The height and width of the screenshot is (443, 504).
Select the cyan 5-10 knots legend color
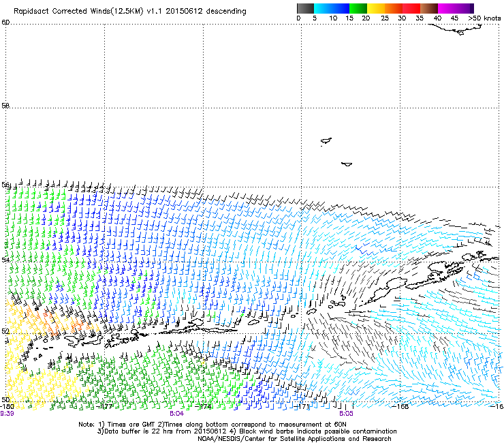point(323,8)
